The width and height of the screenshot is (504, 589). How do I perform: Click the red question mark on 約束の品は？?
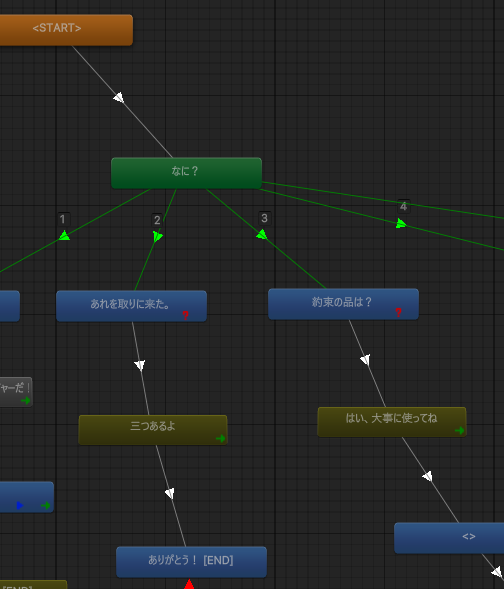pyautogui.click(x=398, y=313)
